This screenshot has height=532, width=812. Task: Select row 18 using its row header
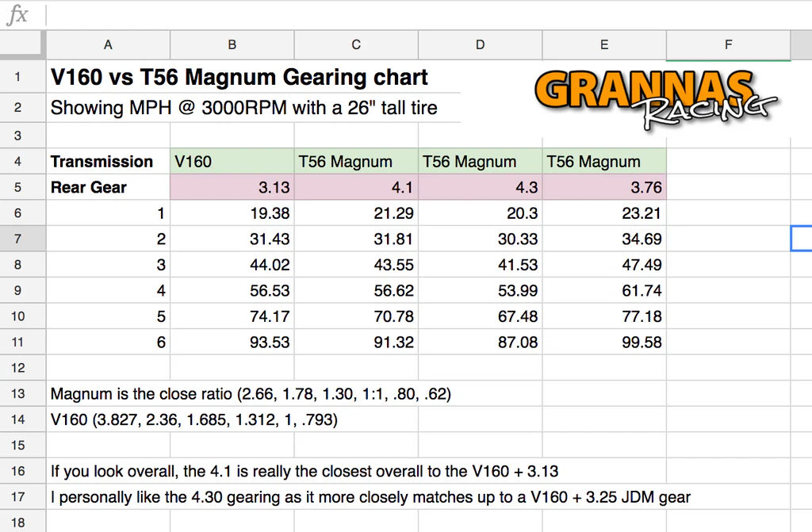23,522
